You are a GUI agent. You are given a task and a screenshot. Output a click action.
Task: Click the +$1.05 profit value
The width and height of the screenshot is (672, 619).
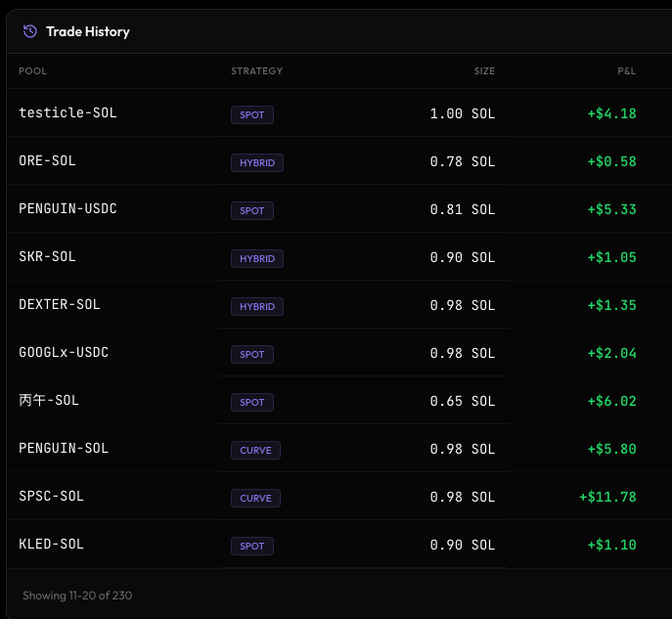611,258
